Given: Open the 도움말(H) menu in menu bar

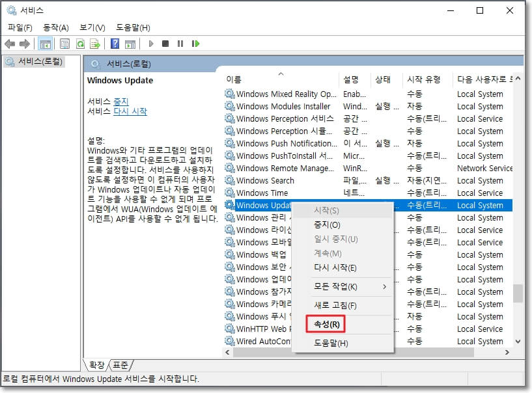Looking at the screenshot, I should [x=133, y=27].
